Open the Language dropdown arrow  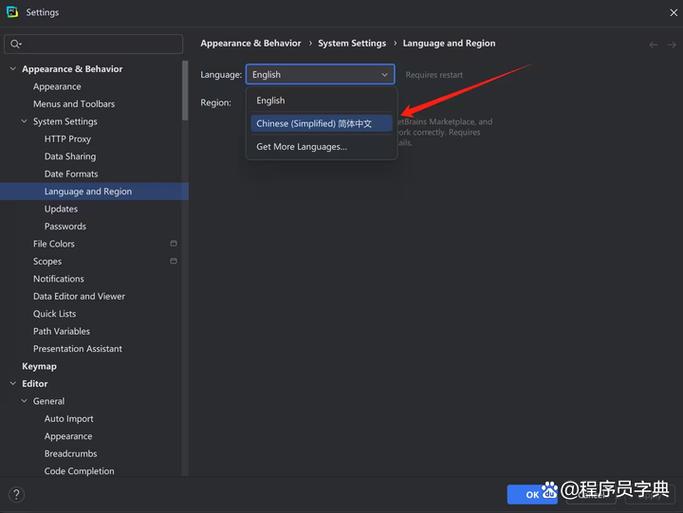pyautogui.click(x=385, y=74)
